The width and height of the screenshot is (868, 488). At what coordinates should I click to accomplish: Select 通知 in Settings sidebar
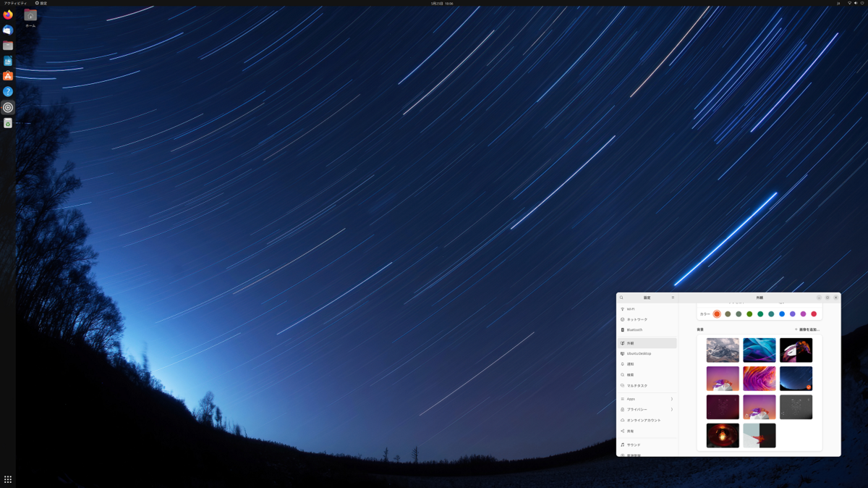(x=647, y=364)
